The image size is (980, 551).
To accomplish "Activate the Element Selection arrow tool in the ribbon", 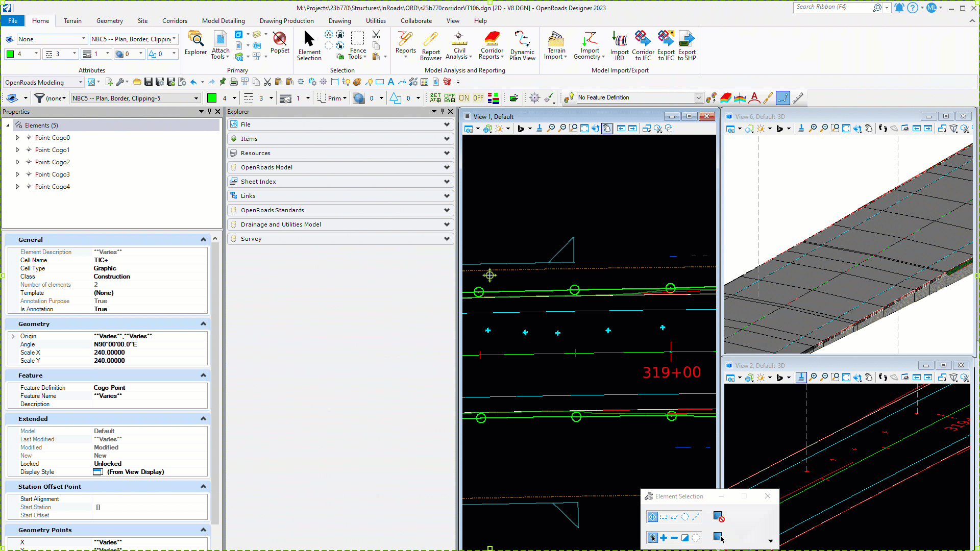I will click(309, 45).
